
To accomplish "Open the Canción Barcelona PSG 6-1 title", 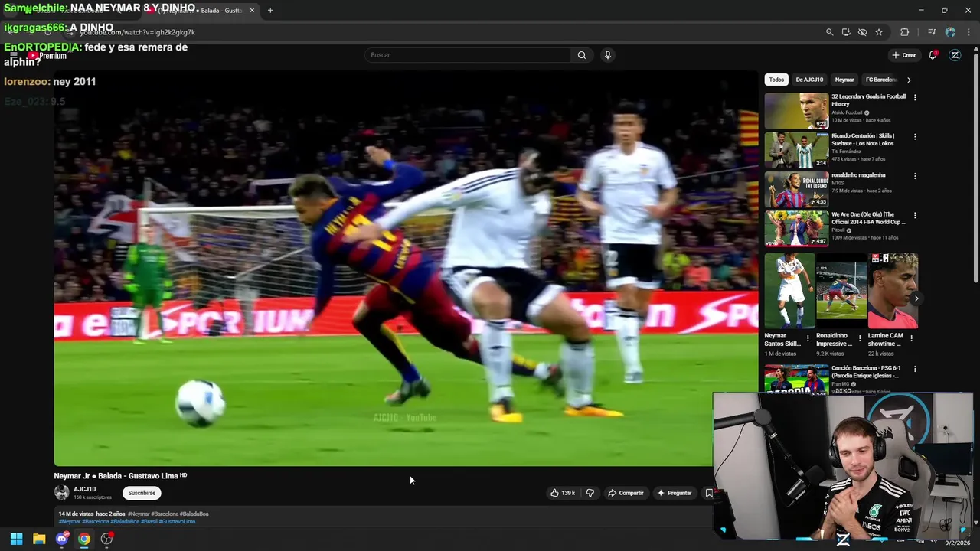I will tap(865, 372).
